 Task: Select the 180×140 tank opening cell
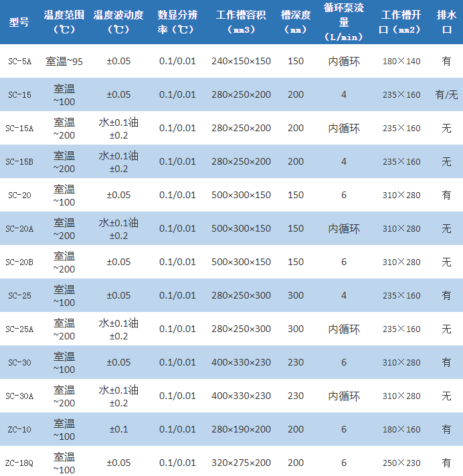pos(401,62)
